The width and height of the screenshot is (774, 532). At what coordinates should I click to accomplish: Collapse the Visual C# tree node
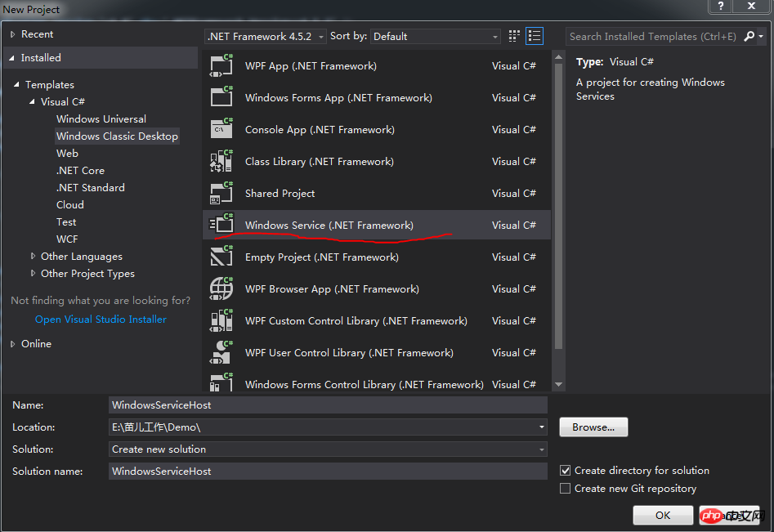[x=32, y=101]
